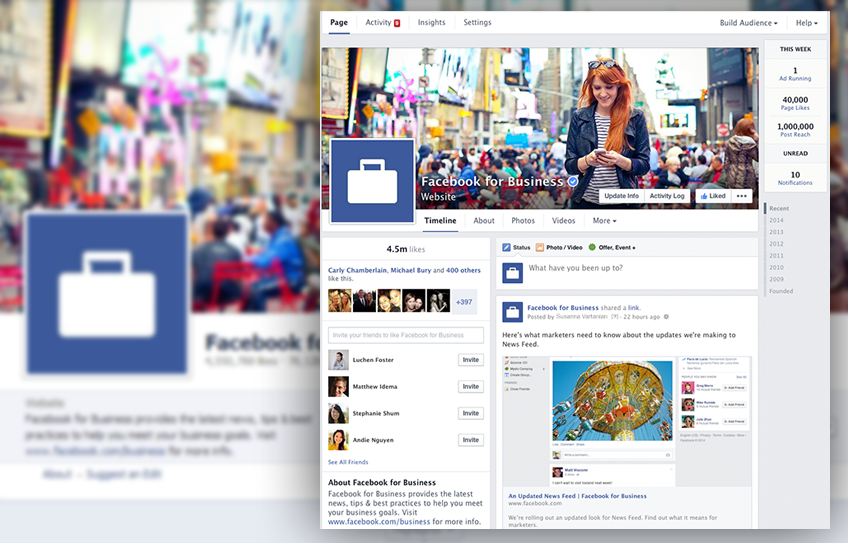Click Stephanie Shum's profile photo
The width and height of the screenshot is (848, 543).
[338, 413]
